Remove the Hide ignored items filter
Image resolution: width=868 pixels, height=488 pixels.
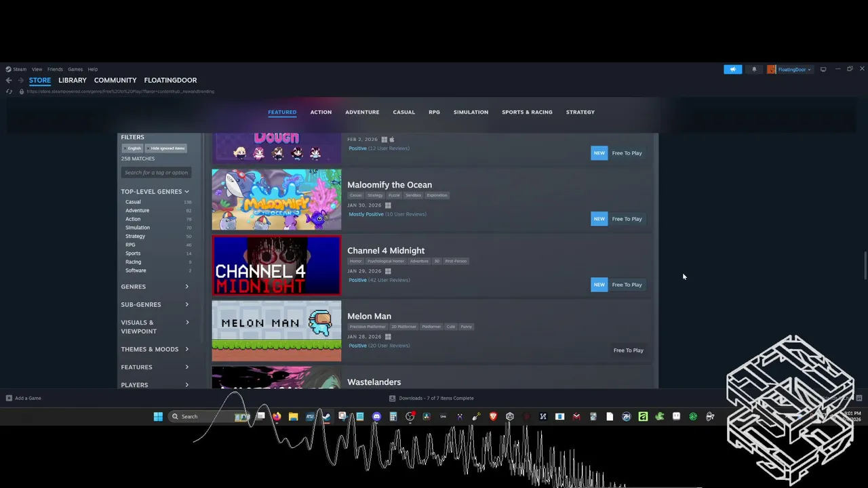[x=165, y=148]
